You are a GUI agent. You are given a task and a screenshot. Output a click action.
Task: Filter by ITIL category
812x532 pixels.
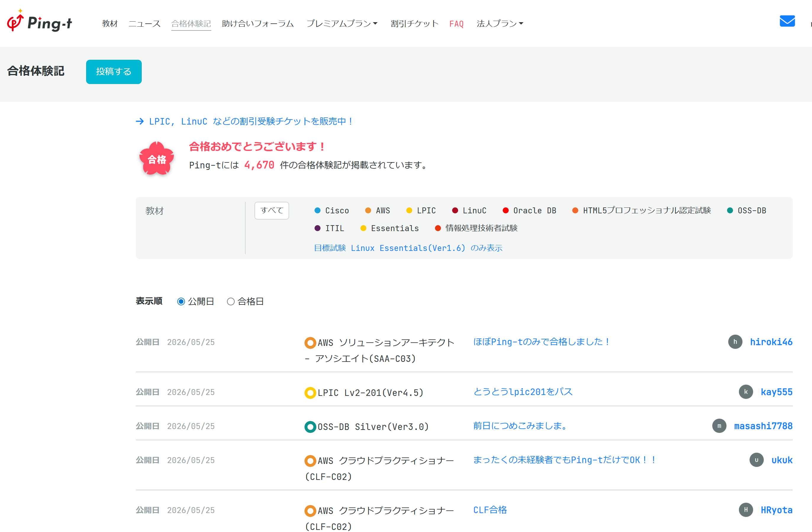click(x=329, y=228)
